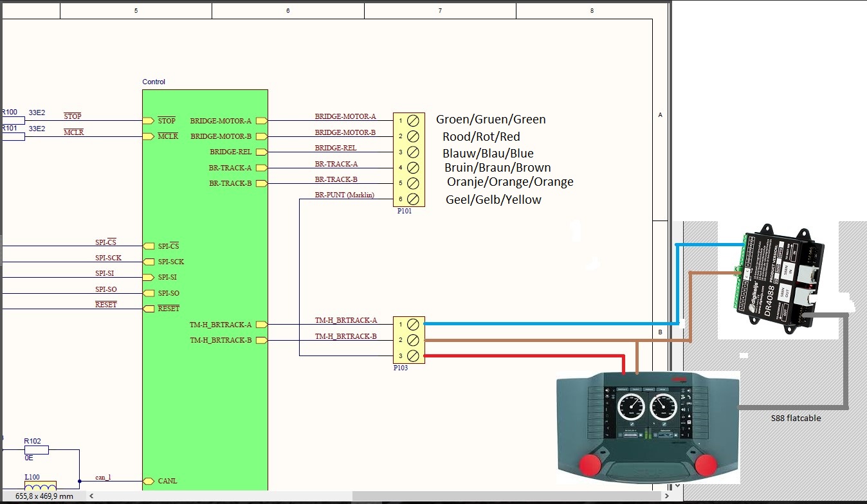This screenshot has height=504, width=867.
Task: Select pin 2 screw terminal of P103
Action: [x=414, y=340]
